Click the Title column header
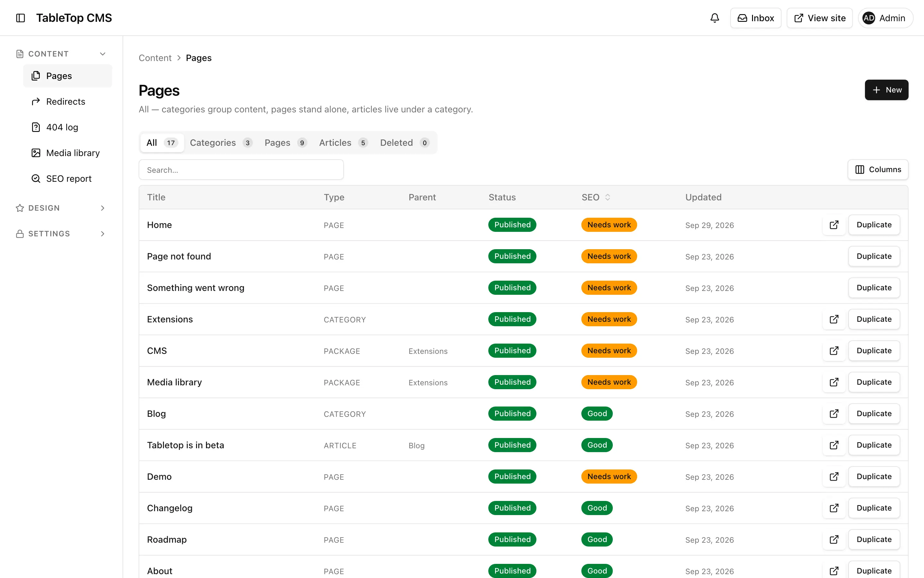Viewport: 924px width, 578px height. [x=156, y=197]
